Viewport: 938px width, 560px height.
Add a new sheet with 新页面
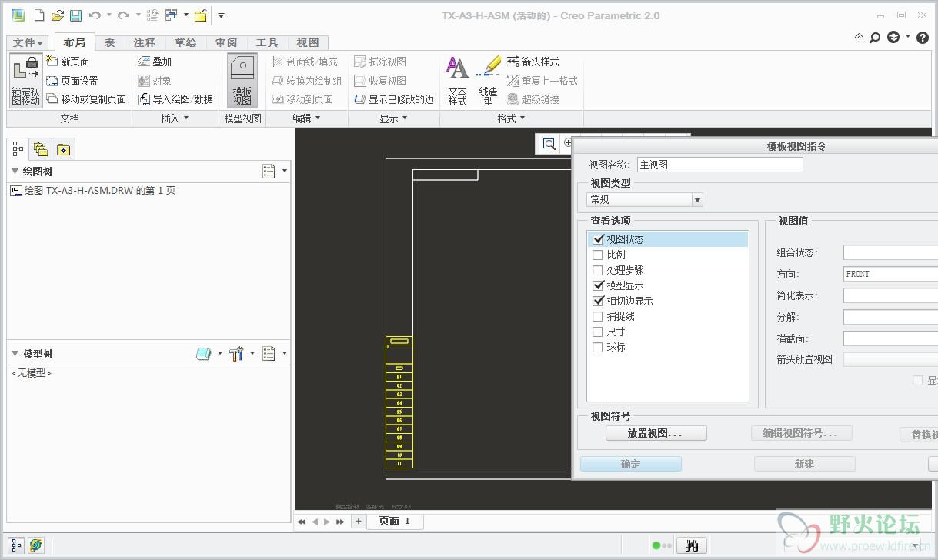68,62
